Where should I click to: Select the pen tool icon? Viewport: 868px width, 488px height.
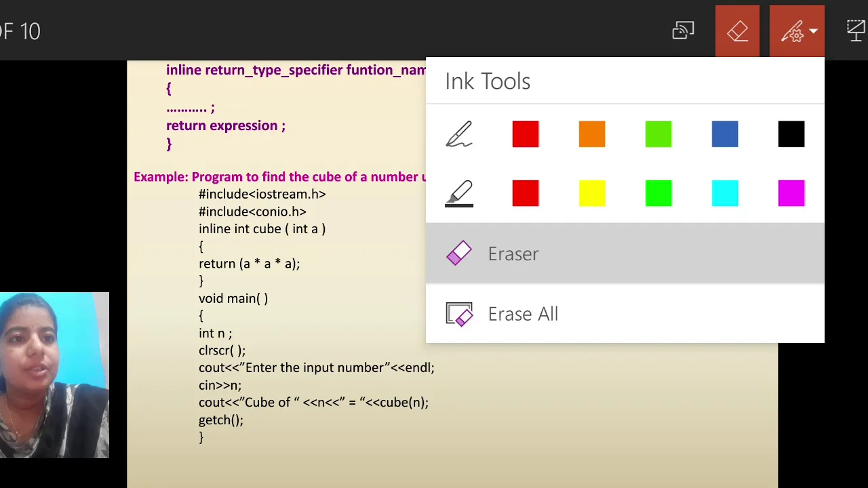click(459, 134)
